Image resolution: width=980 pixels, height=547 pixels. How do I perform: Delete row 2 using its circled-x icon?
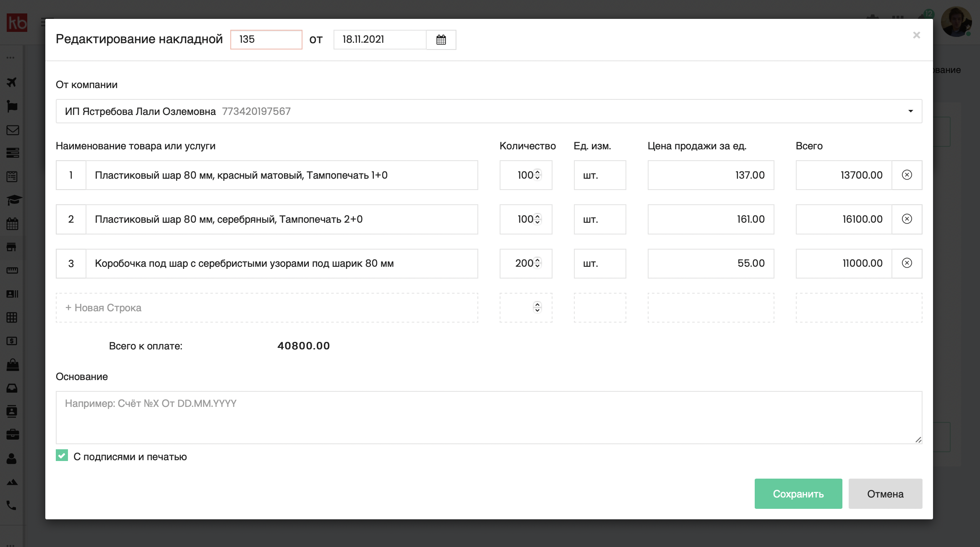tap(907, 219)
